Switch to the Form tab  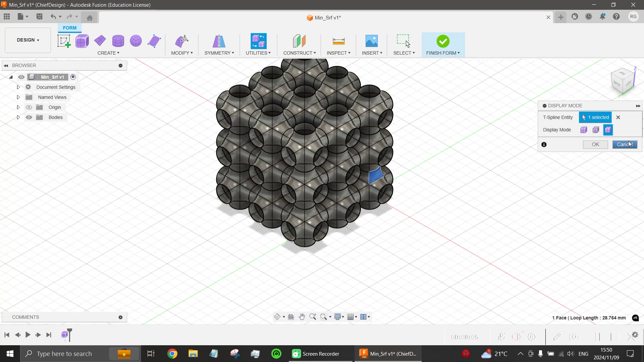pos(69,27)
